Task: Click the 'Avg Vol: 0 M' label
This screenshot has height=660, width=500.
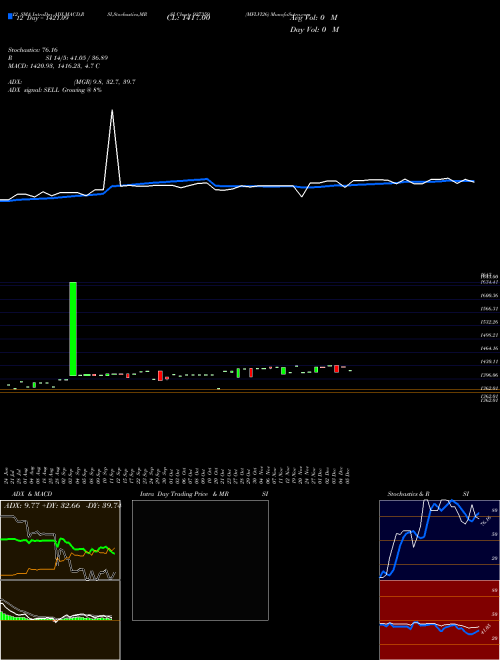Action: (314, 18)
